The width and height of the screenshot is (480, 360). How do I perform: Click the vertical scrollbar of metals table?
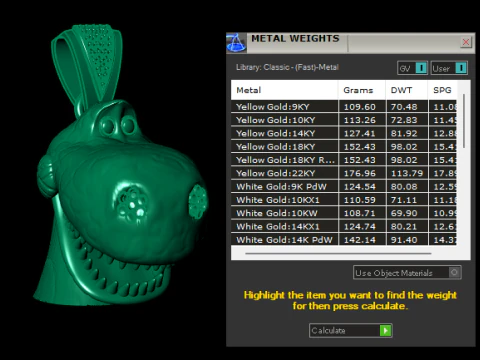point(464,121)
